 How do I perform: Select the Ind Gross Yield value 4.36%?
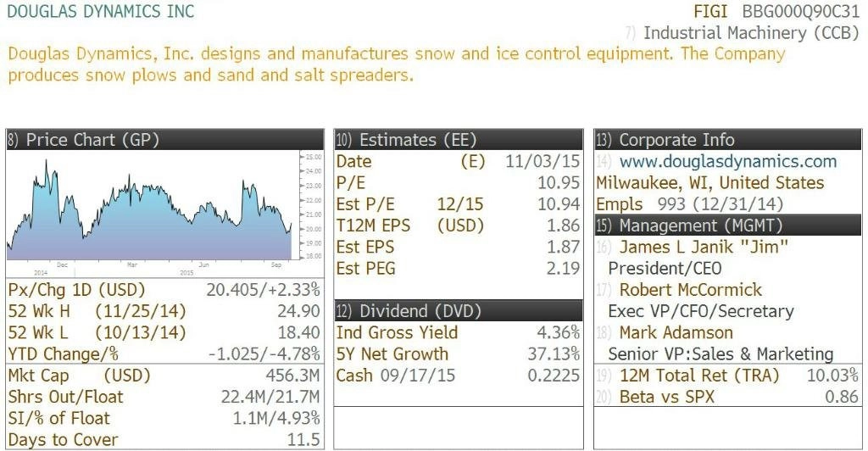coord(558,332)
